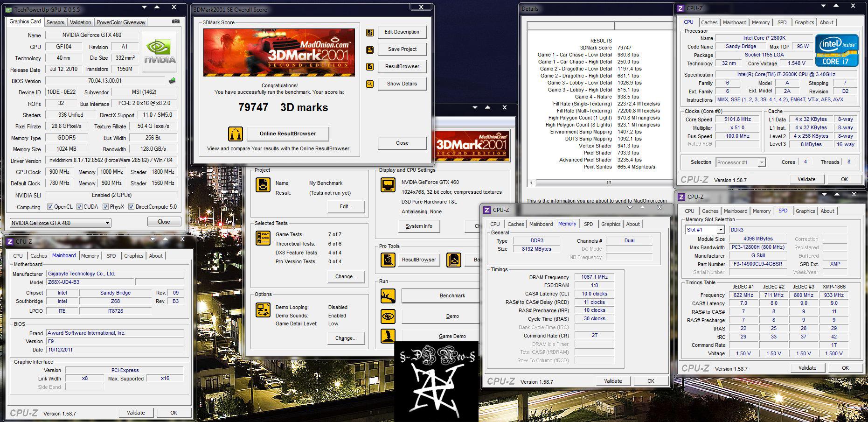Click the NVIDIA logo in GPU-Z
The height and width of the screenshot is (422, 868).
160,52
